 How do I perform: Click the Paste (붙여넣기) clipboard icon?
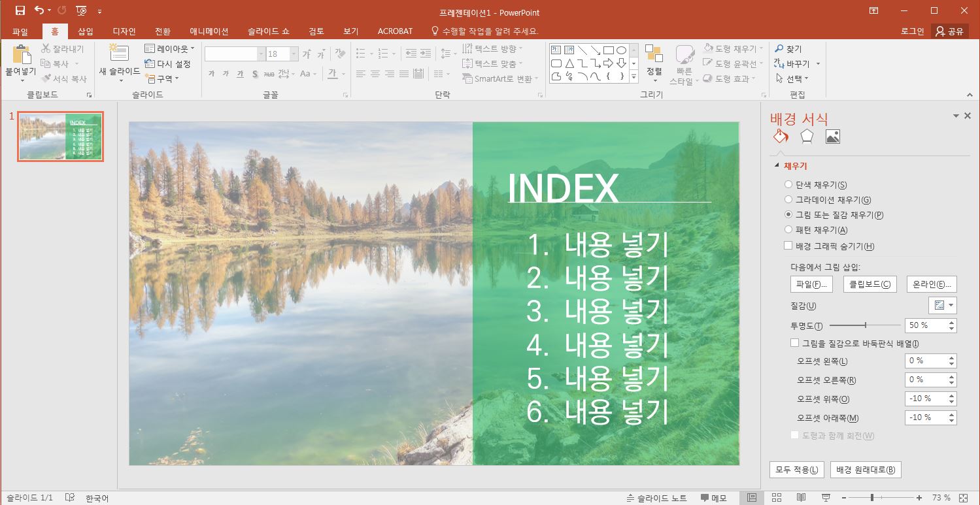click(x=22, y=56)
